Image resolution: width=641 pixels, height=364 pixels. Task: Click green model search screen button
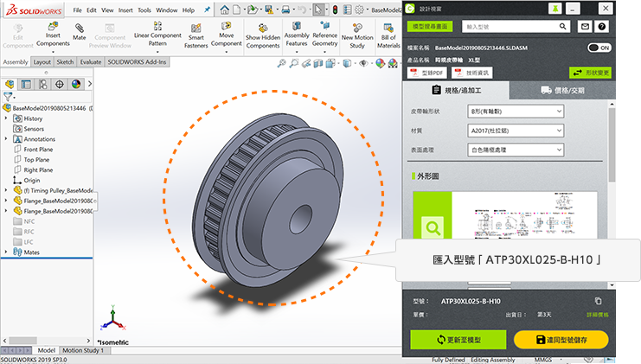tap(430, 27)
